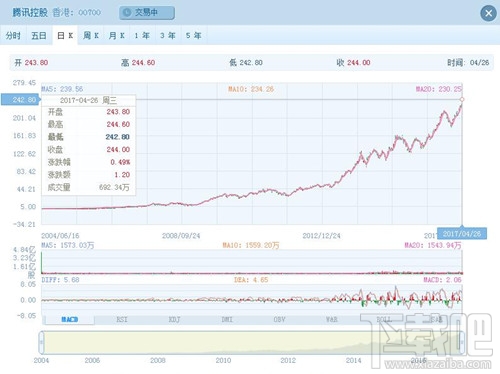Click the 2004/06/16 x-axis date label
The height and width of the screenshot is (374, 500).
60,236
